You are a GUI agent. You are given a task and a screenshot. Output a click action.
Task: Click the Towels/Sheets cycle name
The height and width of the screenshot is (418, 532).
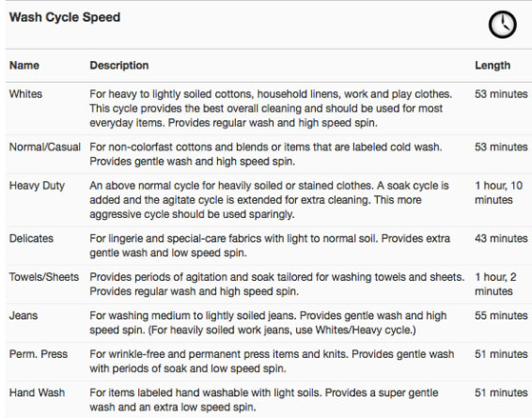click(44, 277)
